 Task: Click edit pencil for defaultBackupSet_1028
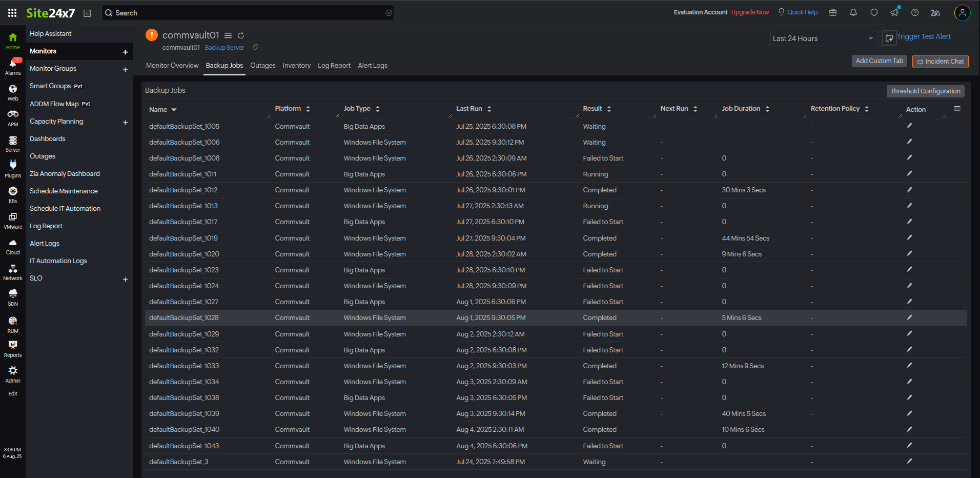click(x=909, y=317)
